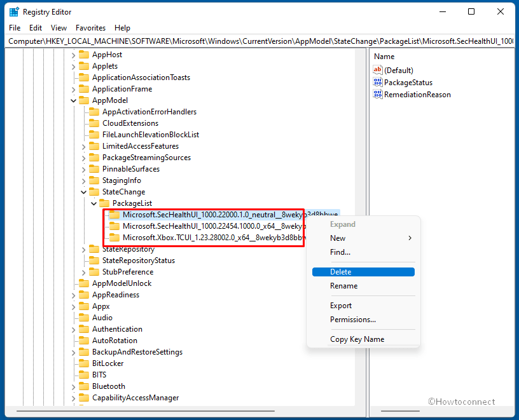519x420 pixels.
Task: Click the AppModelUnlock folder icon
Action: pos(84,283)
